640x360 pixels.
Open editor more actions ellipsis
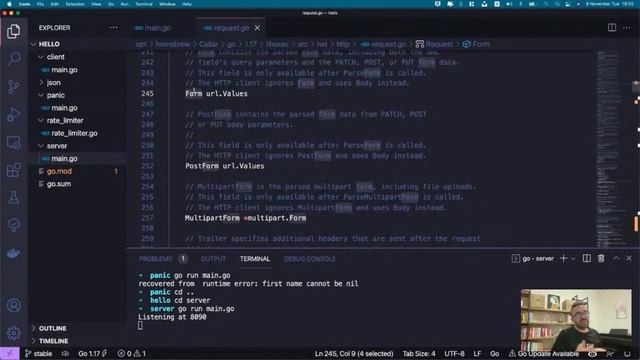[x=627, y=28]
